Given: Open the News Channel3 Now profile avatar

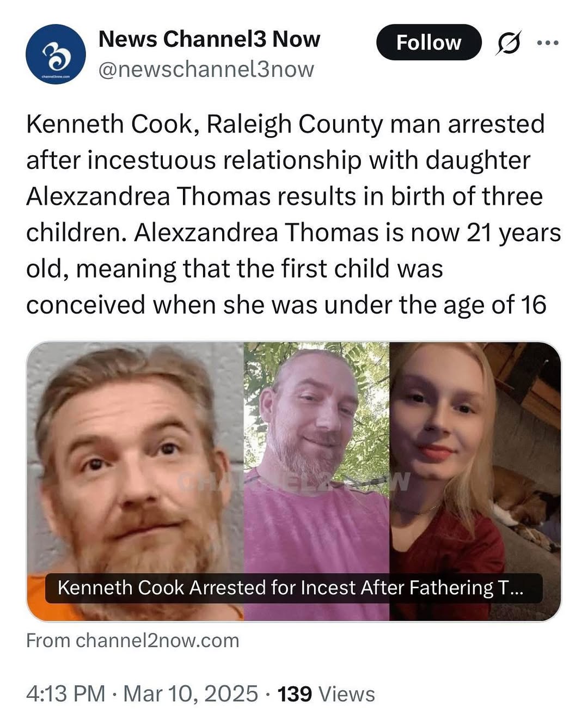Looking at the screenshot, I should coord(56,54).
